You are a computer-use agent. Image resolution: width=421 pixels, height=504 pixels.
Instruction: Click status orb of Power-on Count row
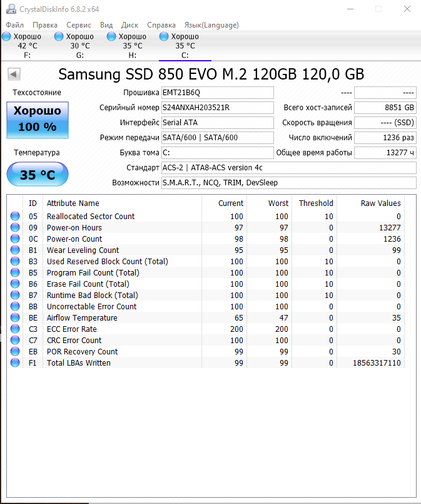(15, 239)
